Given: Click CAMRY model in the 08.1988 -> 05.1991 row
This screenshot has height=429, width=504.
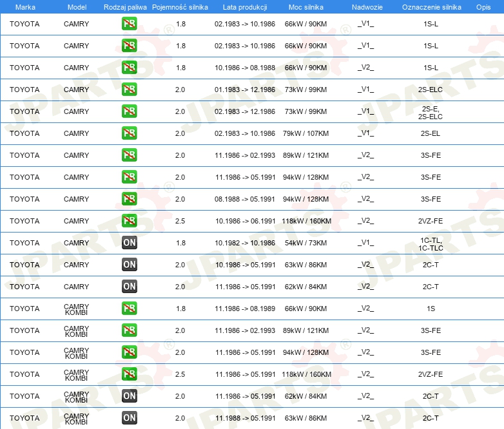Looking at the screenshot, I should [x=76, y=199].
